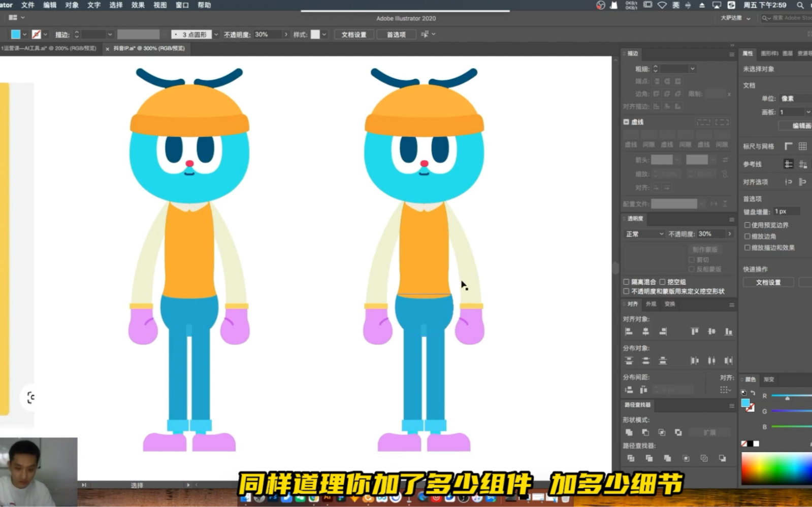This screenshot has width=812, height=507.
Task: Open stroke weight 粗细 dropdown in 描边 panel
Action: pos(692,69)
